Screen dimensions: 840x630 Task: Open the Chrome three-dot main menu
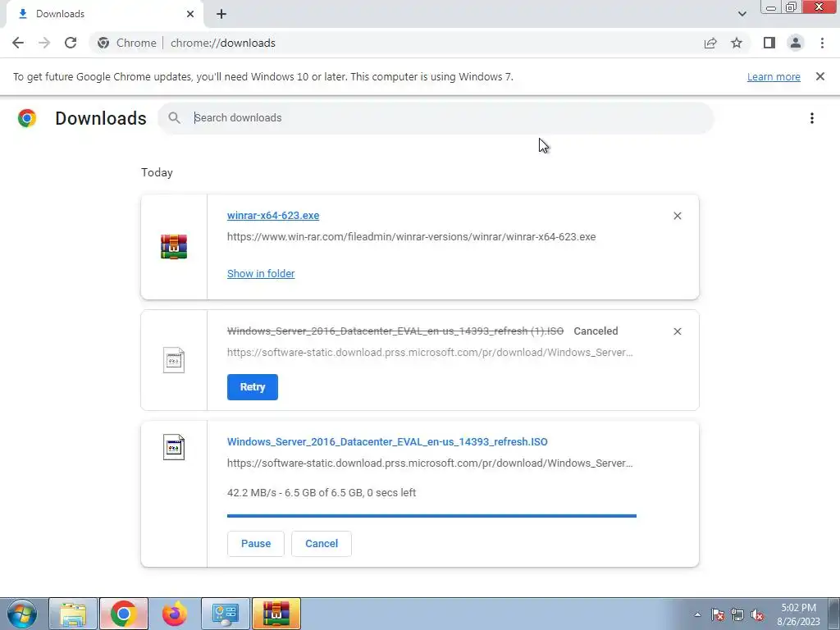[x=822, y=43]
